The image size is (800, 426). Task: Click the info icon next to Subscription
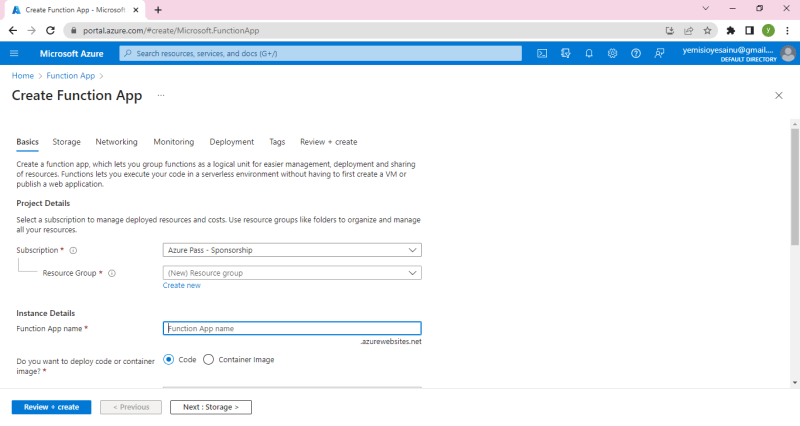(x=73, y=250)
